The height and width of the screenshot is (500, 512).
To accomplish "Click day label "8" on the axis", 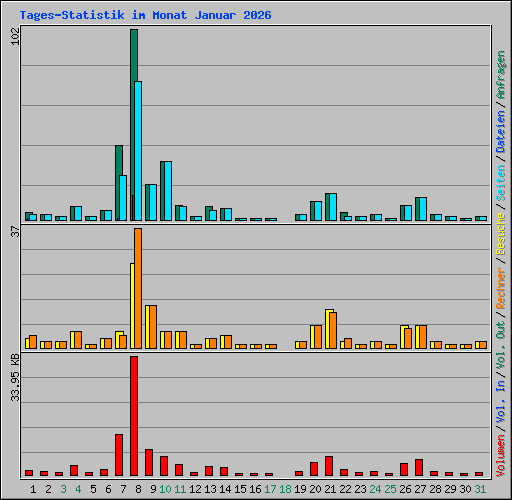I will (138, 489).
